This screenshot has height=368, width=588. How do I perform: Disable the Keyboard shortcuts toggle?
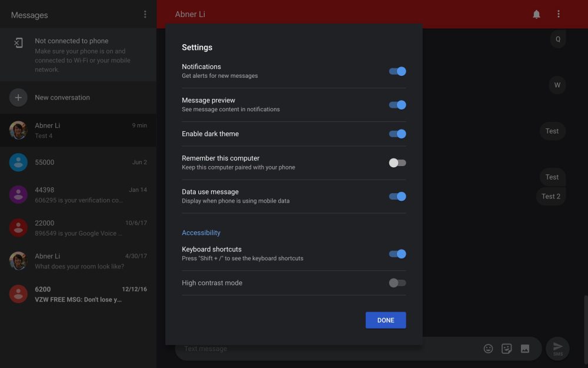(x=397, y=253)
